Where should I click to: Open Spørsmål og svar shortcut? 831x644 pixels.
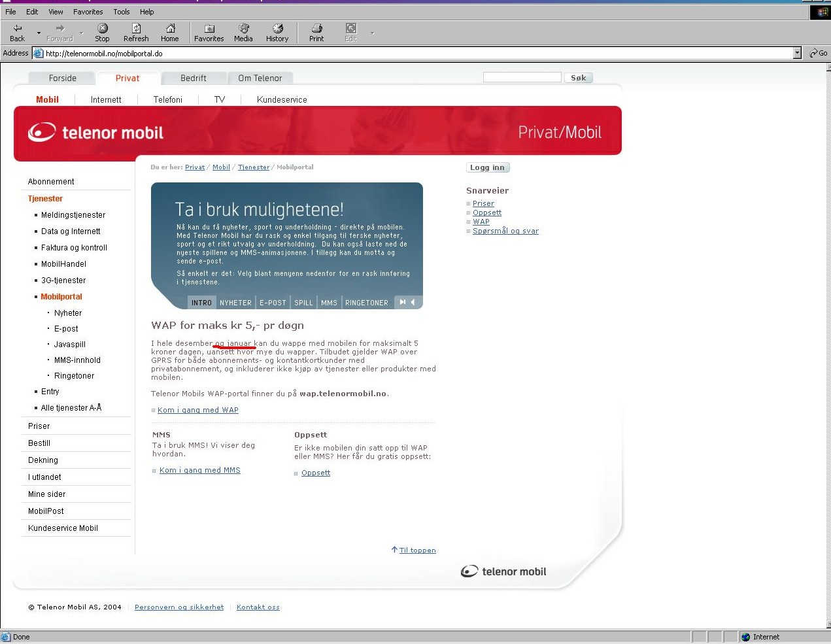click(506, 231)
